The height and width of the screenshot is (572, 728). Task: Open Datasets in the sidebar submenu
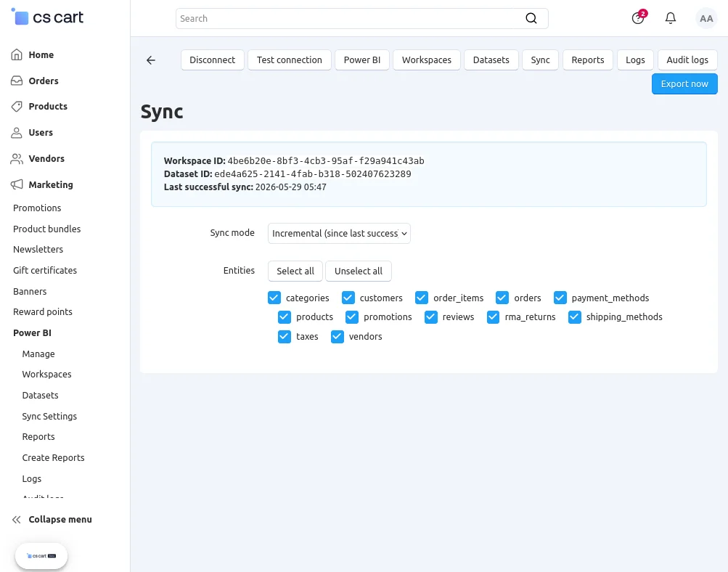[41, 395]
